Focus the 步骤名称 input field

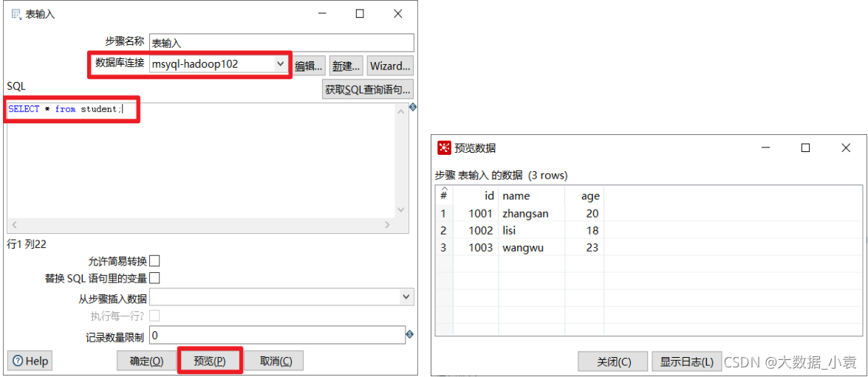tap(281, 43)
